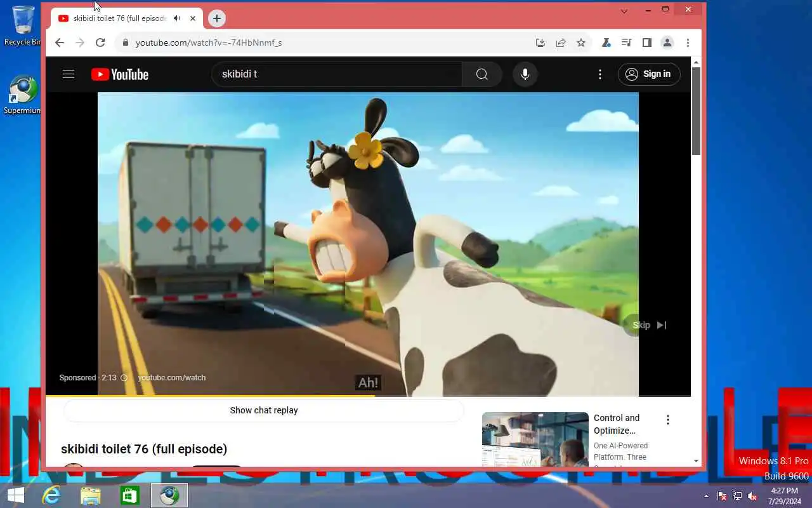Click the video title skibidi toilet 76

click(x=144, y=449)
